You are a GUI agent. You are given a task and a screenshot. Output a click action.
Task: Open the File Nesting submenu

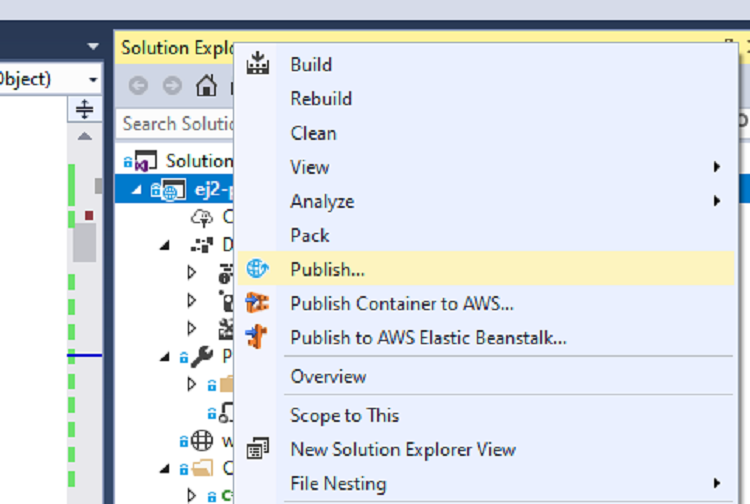[x=485, y=483]
